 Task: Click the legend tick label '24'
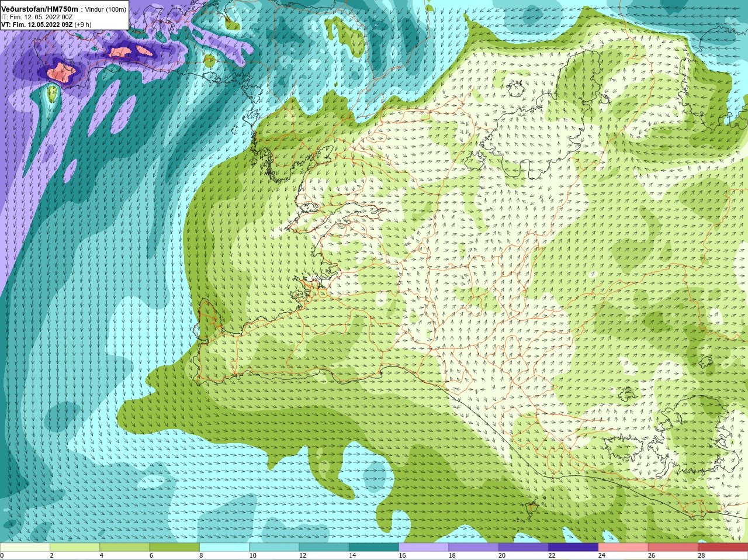point(602,555)
